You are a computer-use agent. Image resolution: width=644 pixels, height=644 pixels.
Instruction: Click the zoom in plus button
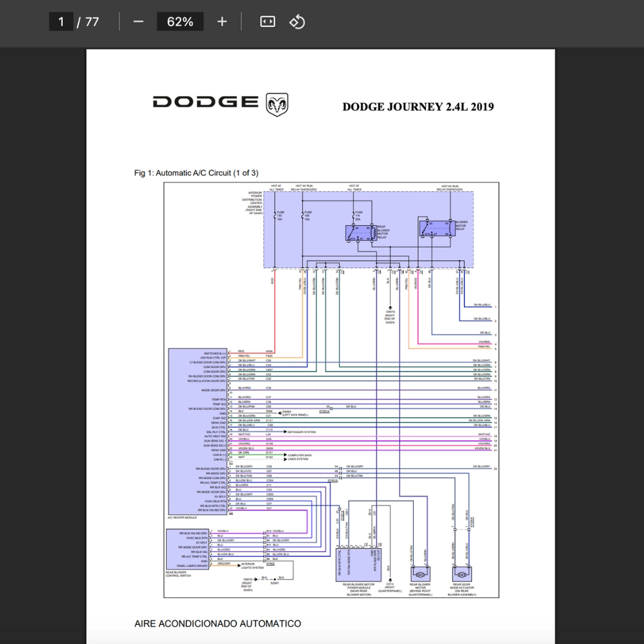tap(222, 22)
